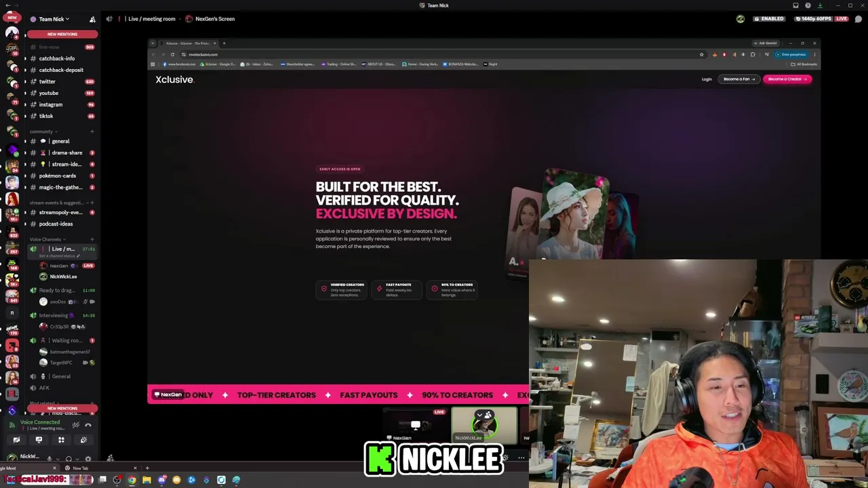The image size is (868, 488).
Task: Toggle microphone mute in user panel
Action: (49, 458)
